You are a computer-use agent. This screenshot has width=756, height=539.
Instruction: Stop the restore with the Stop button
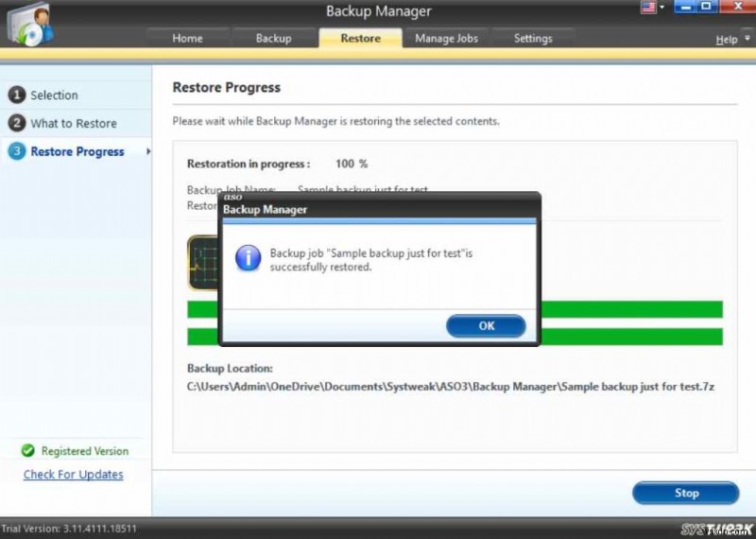(686, 494)
